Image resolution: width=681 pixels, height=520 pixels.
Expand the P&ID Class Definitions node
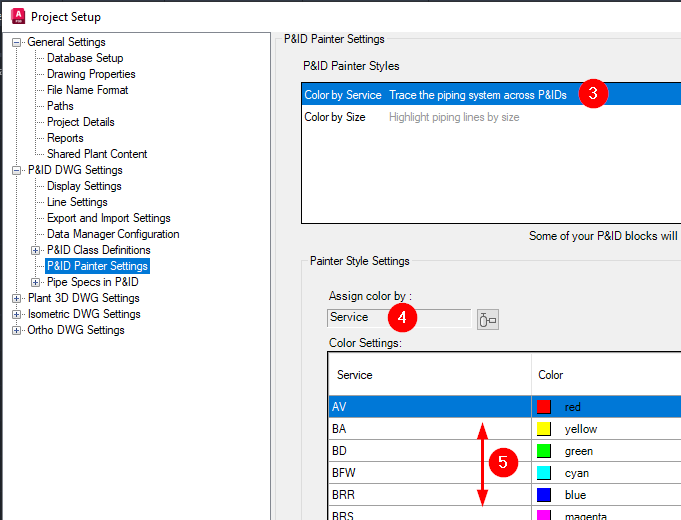(x=36, y=250)
